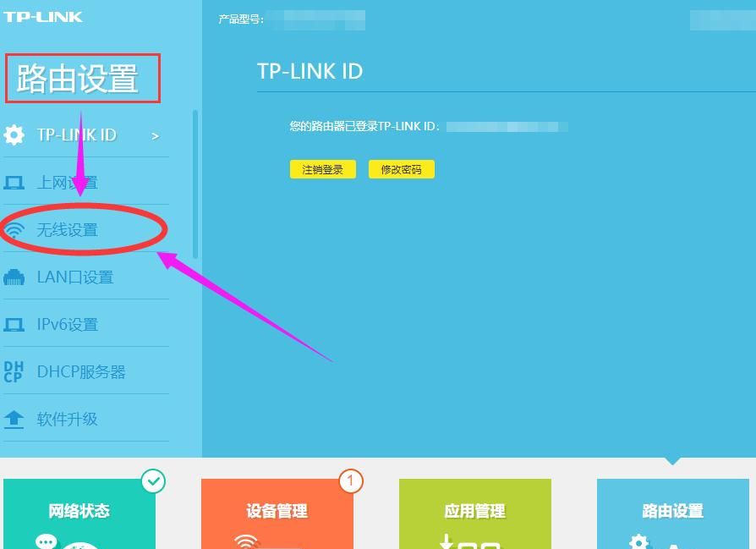
Task: Open LAN口设置 menu item
Action: pos(86,277)
